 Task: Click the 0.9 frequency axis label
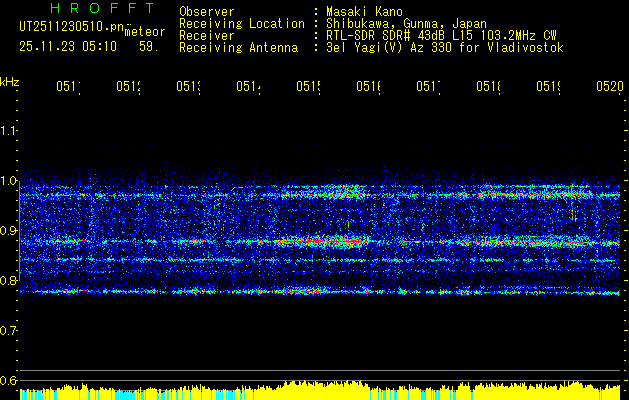pos(8,230)
